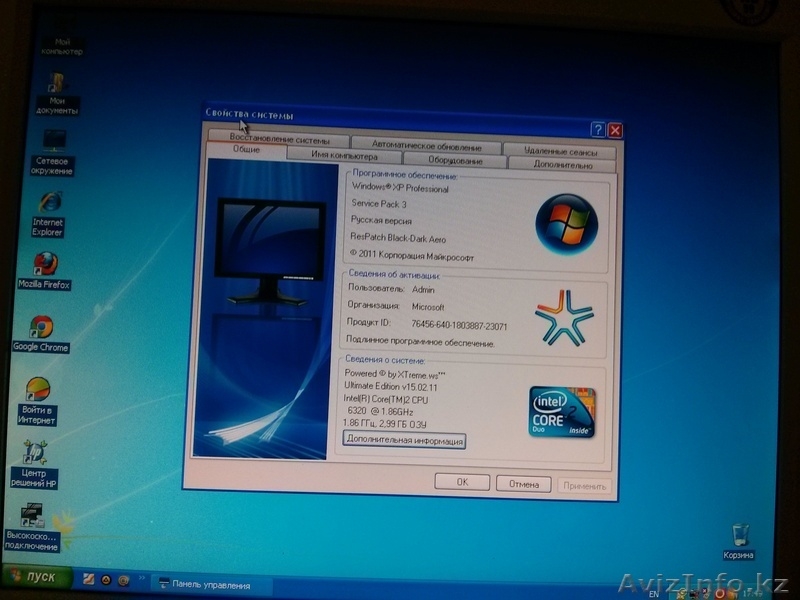This screenshot has height=600, width=800.
Task: Click the help question mark in the dialog title bar
Action: 598,129
